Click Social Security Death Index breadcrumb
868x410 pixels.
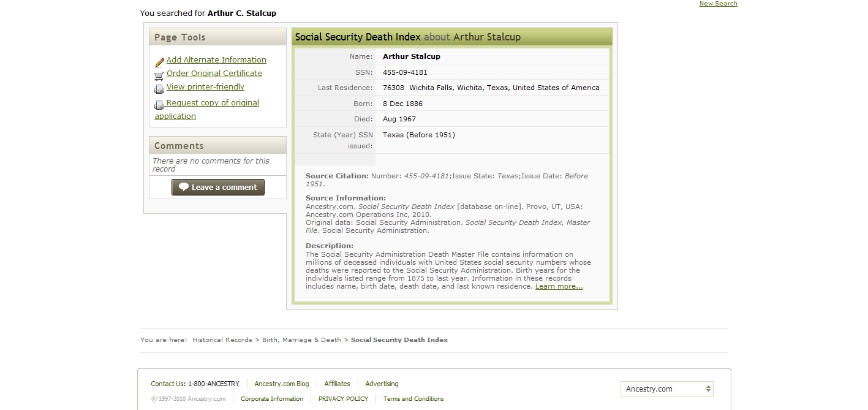click(x=399, y=340)
